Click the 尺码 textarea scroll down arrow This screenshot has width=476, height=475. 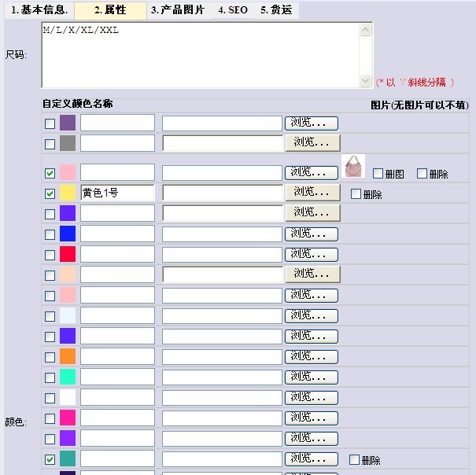click(x=366, y=81)
